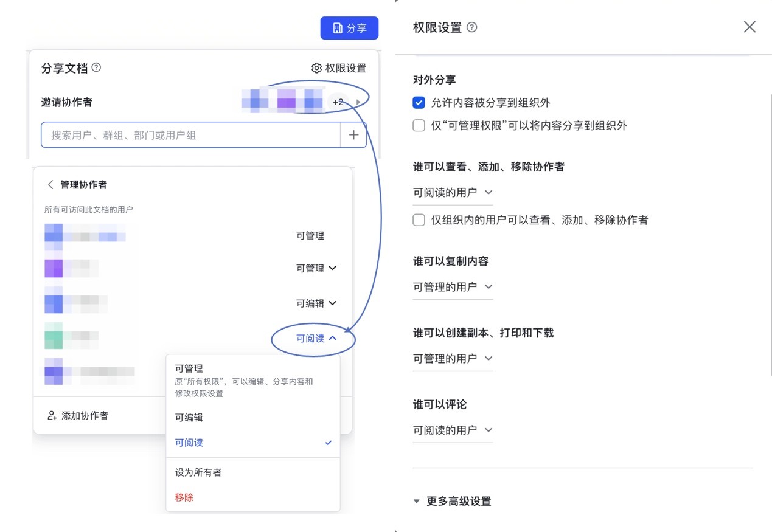The image size is (772, 532).
Task: Check 仅组织内的用户可以查看、添加、移除协作者
Action: coord(419,220)
